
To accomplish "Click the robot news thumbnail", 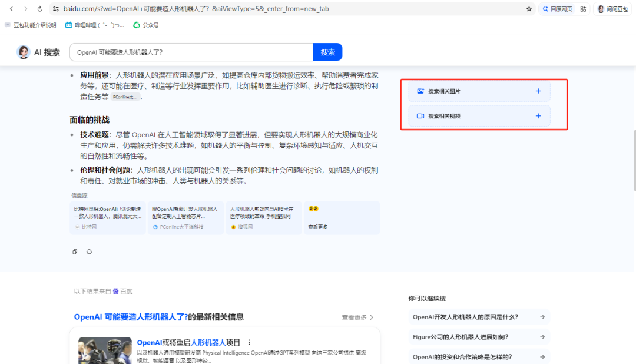I will click(105, 350).
